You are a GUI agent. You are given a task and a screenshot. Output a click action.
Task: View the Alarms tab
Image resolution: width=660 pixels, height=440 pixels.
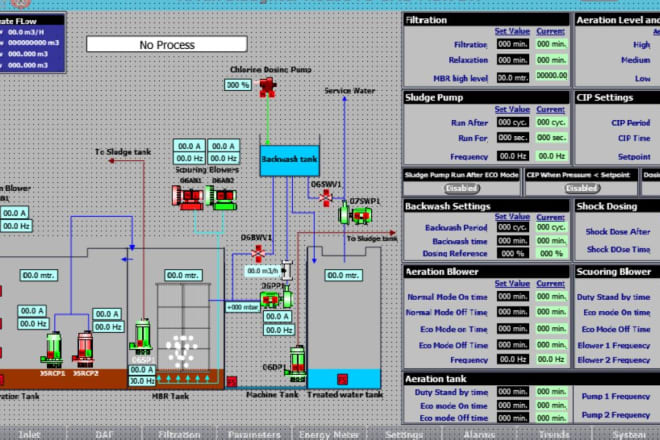click(x=479, y=434)
